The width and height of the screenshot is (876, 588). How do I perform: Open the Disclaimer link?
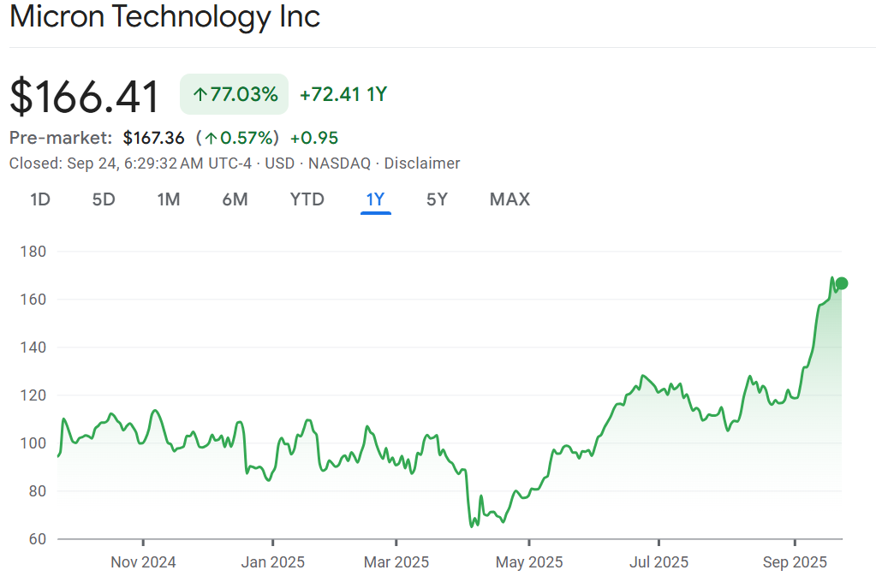coord(422,163)
